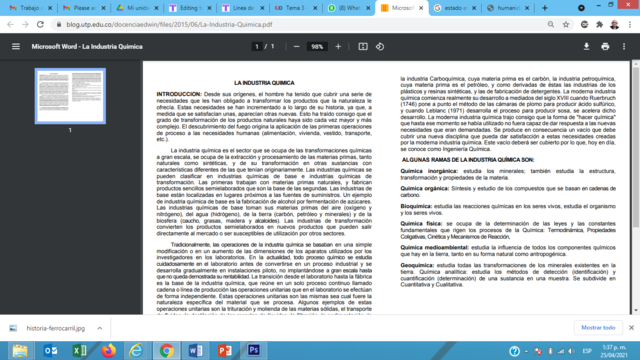Click the PDF vertical scrollbar thumb
640x360 pixels.
tap(636, 147)
